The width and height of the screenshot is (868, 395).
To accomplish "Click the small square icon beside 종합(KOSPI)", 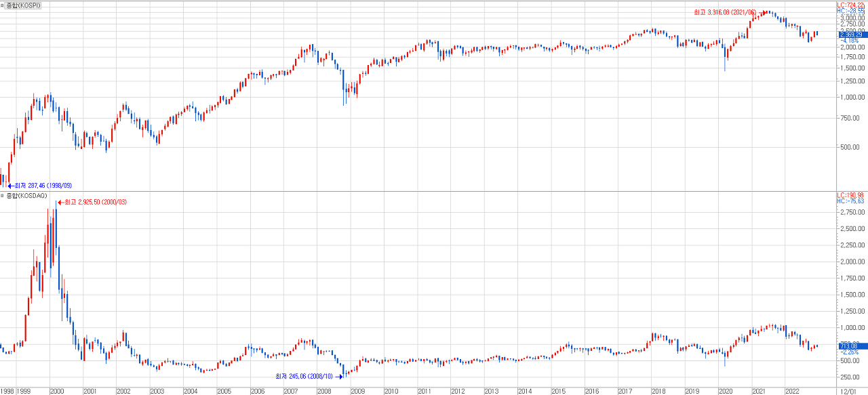I will pos(2,5).
